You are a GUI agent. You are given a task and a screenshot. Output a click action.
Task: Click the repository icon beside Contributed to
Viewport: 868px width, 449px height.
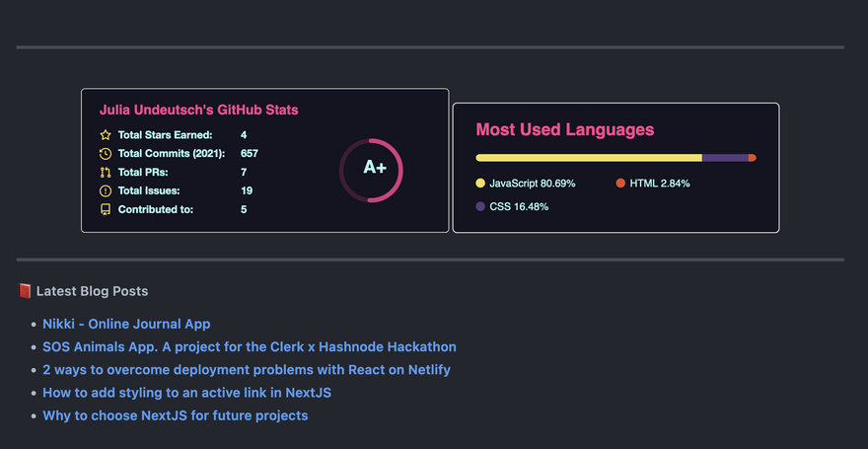click(x=106, y=209)
